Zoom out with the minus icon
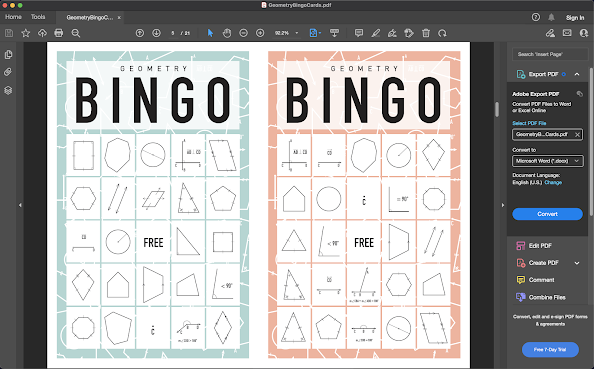The width and height of the screenshot is (594, 369). pos(244,33)
